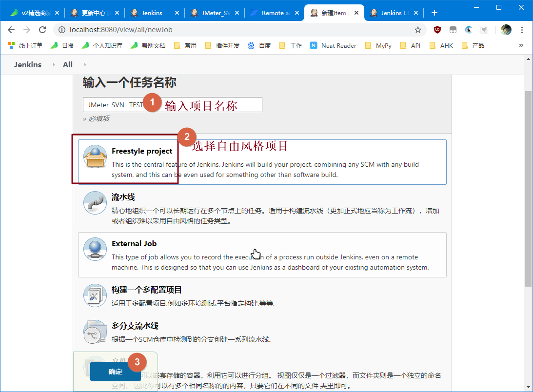The width and height of the screenshot is (533, 392).
Task: Expand the All breadcrumb dropdown arrow
Action: tap(85, 64)
